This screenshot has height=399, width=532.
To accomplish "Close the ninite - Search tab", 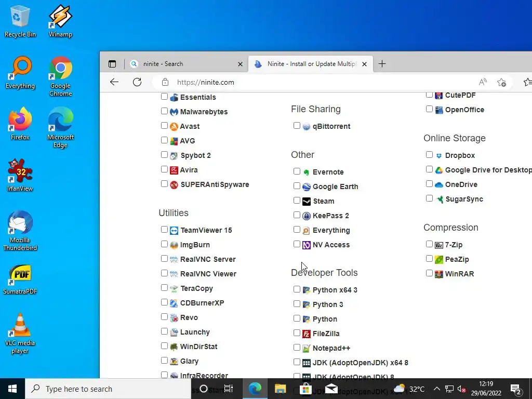I will click(240, 64).
